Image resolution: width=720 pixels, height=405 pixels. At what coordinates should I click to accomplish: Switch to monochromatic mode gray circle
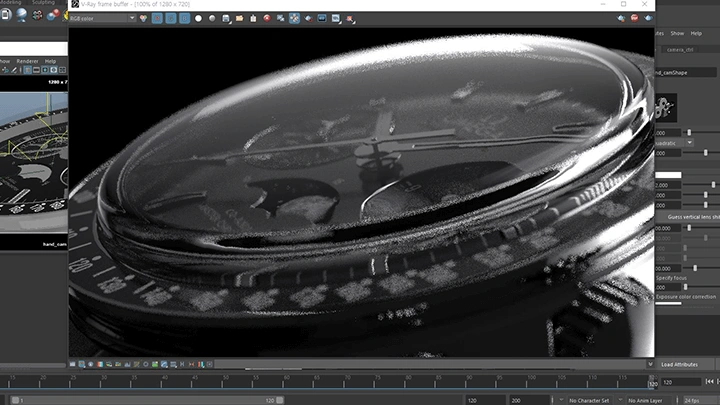tap(212, 18)
